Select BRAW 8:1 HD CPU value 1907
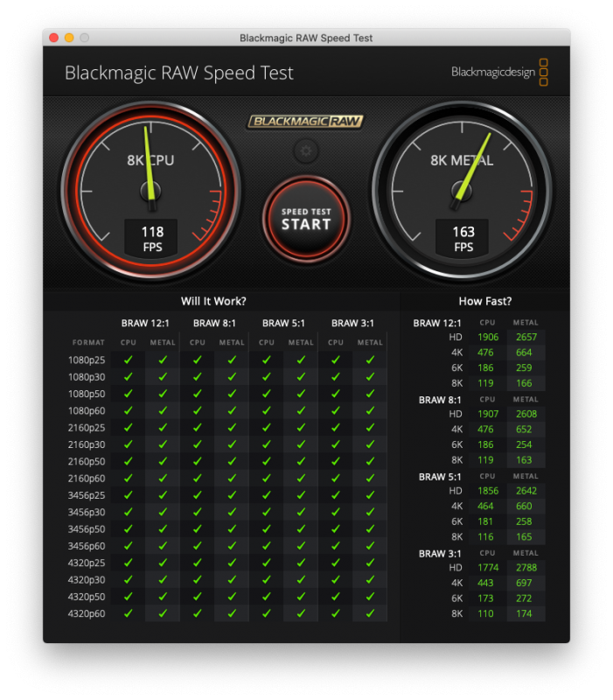The width and height of the screenshot is (613, 700). click(x=488, y=414)
